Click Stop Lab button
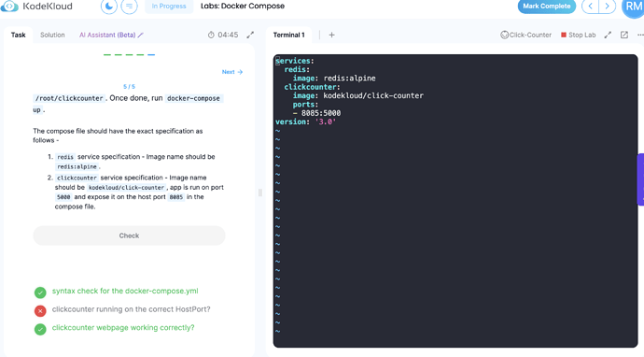644x357 pixels. click(579, 35)
